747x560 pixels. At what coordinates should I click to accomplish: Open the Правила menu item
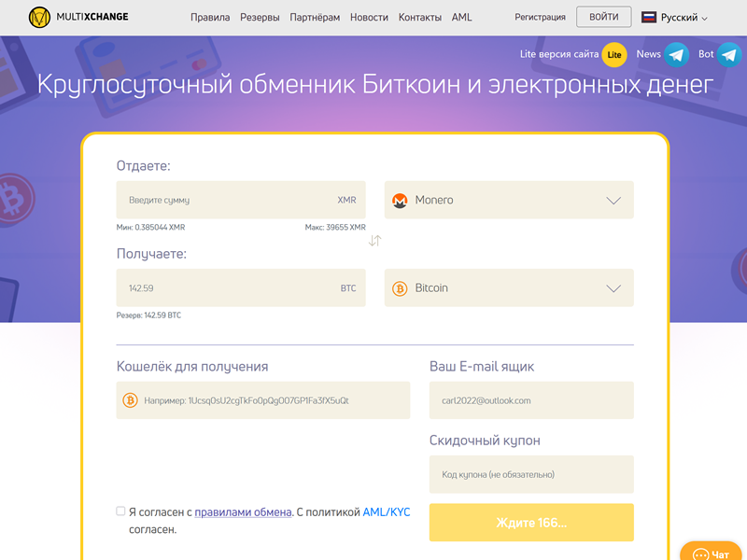pyautogui.click(x=212, y=17)
